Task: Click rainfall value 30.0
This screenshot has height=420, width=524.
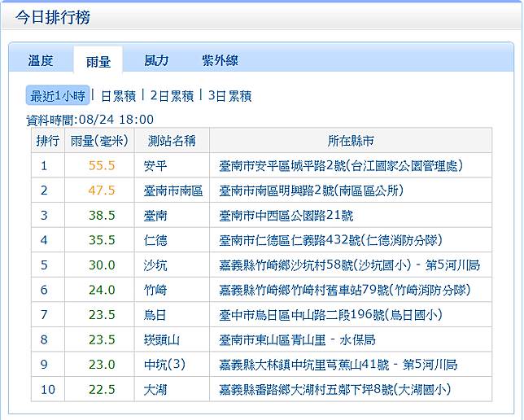Action: point(102,265)
